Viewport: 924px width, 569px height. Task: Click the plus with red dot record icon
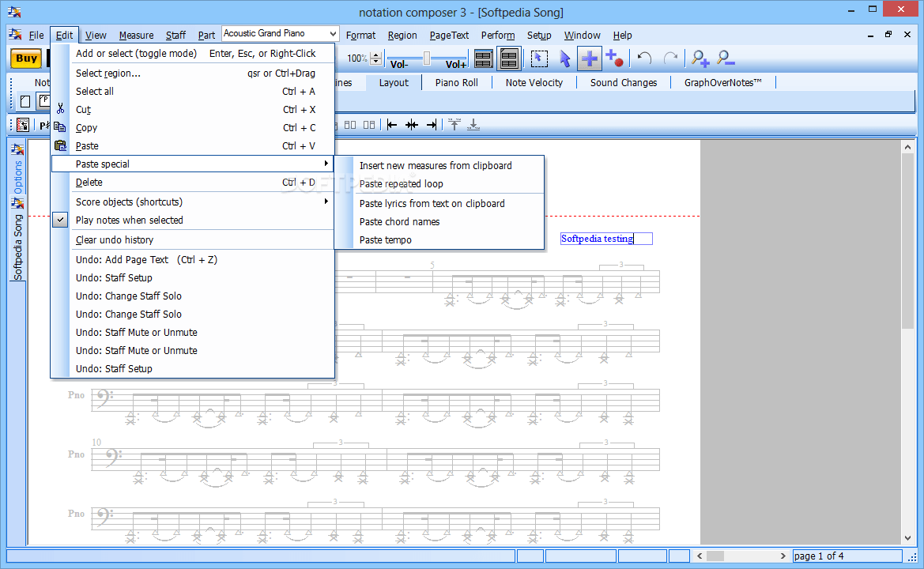coord(614,58)
